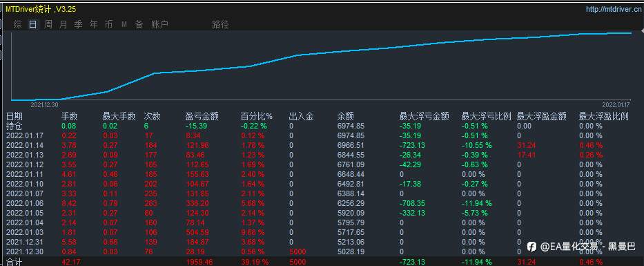Open the 账户 account tab
The width and height of the screenshot is (644, 266).
point(159,24)
